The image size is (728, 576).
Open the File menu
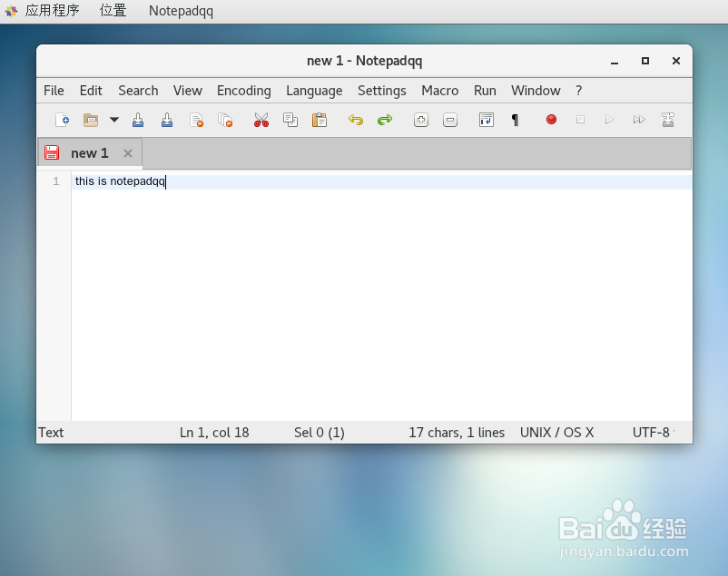(x=54, y=91)
